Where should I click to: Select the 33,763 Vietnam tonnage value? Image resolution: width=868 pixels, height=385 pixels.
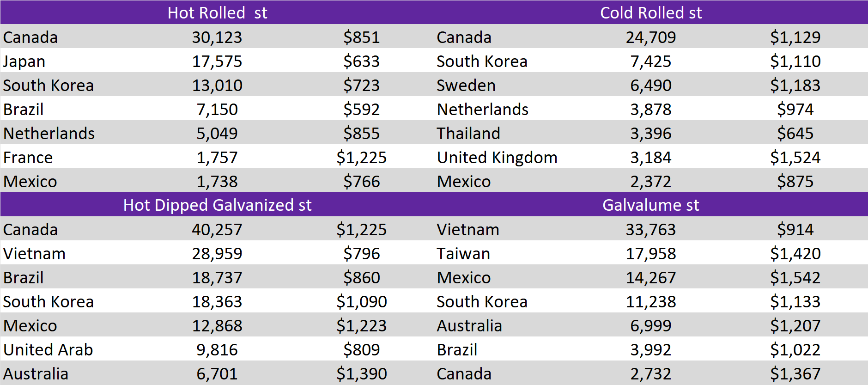click(650, 230)
